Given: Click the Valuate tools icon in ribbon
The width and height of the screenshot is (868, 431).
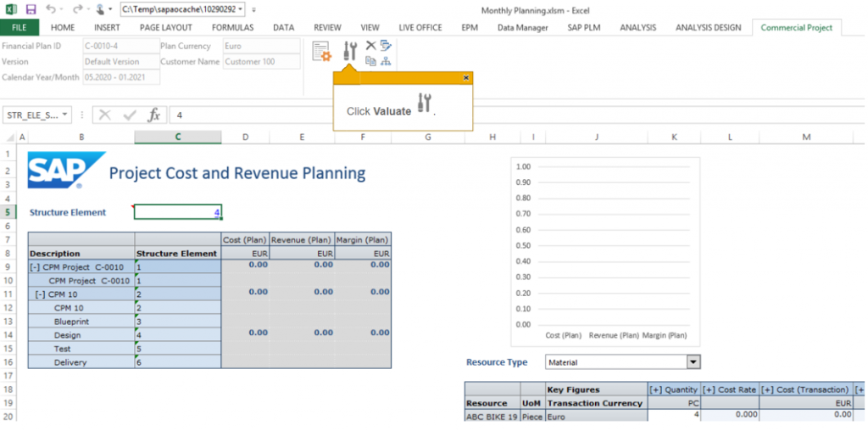Looking at the screenshot, I should (350, 50).
